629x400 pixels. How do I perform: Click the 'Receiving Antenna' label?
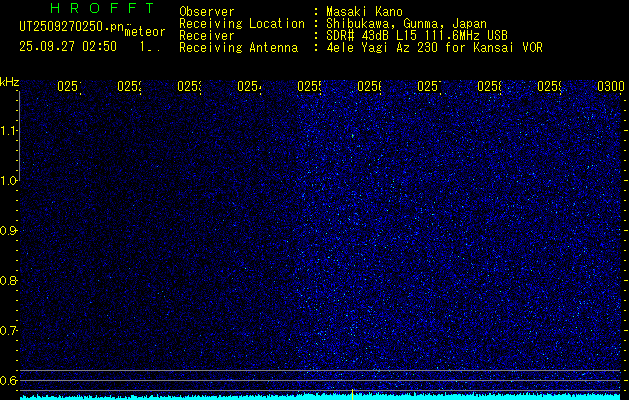point(238,48)
